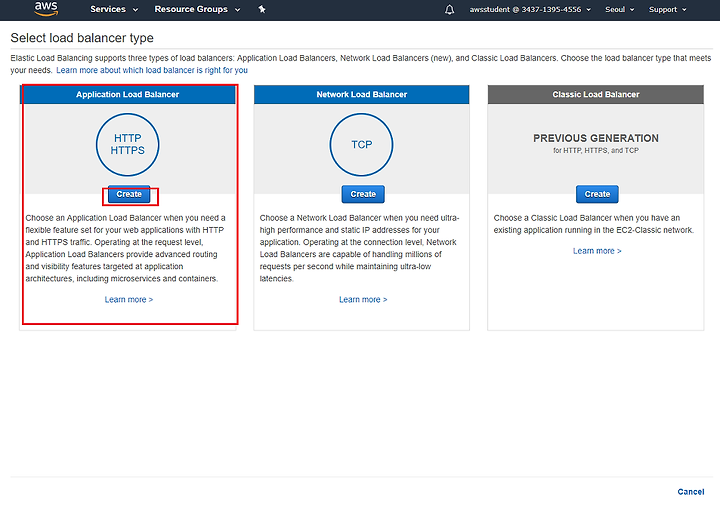Click the AWS logo home icon
This screenshot has height=509, width=720.
(x=46, y=9)
